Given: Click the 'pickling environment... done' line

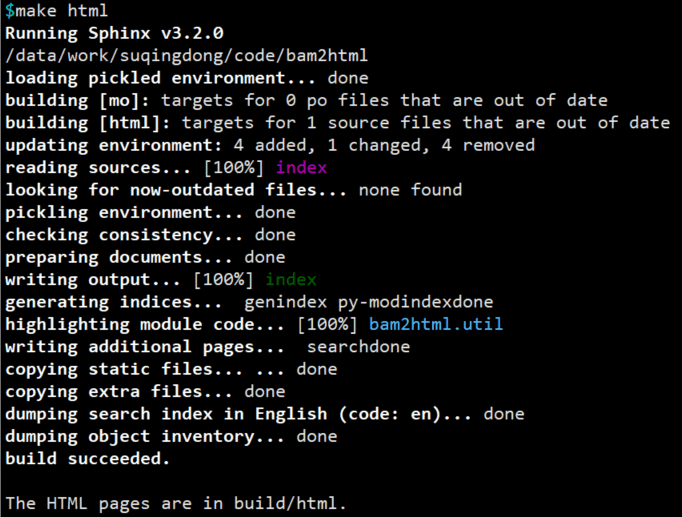Looking at the screenshot, I should click(x=150, y=213).
